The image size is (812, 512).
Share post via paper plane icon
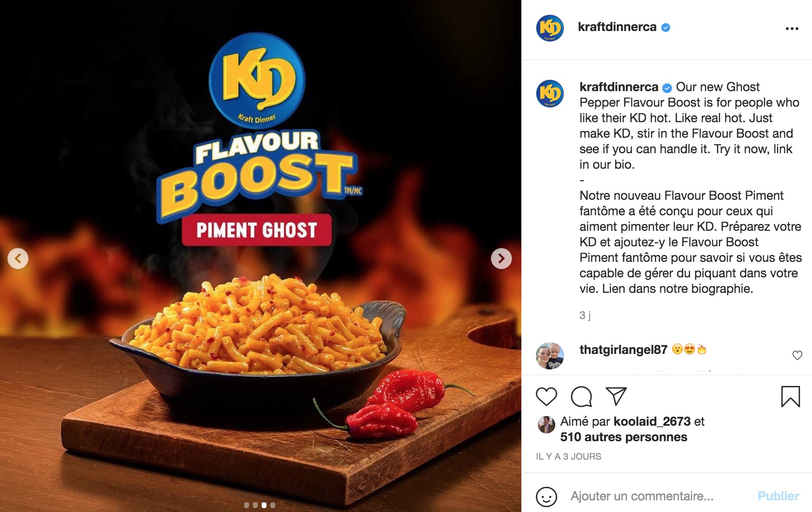pos(616,396)
